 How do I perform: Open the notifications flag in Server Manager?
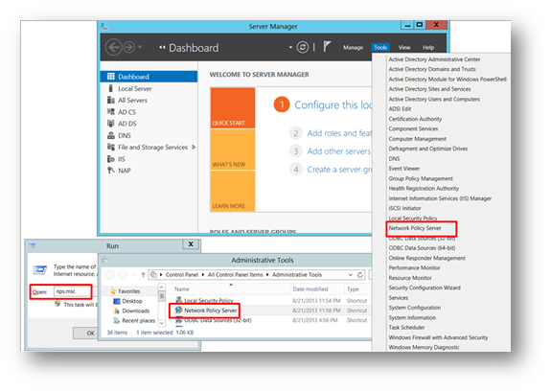327,46
